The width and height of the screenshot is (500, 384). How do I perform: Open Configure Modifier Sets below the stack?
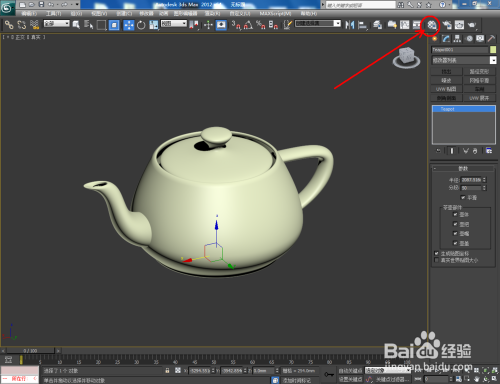[x=489, y=151]
